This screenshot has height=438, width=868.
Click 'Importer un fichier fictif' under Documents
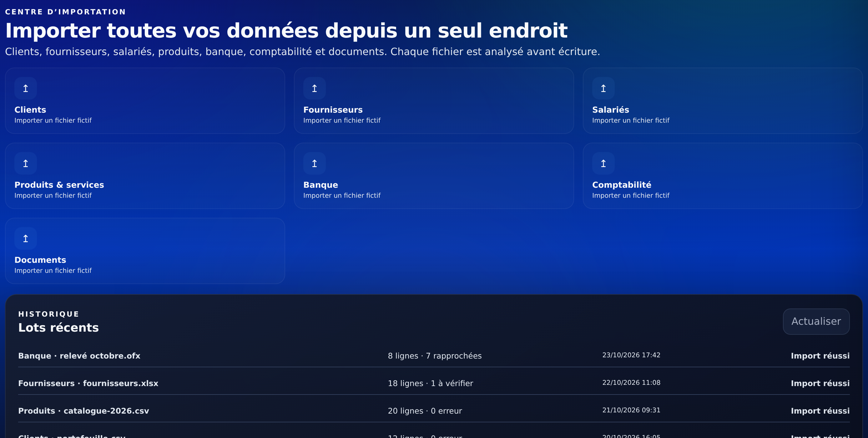tap(53, 271)
